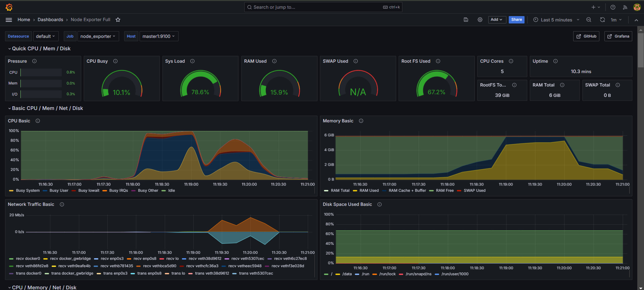Refresh the dashboard now
Viewport: 644px width, 290px height.
pyautogui.click(x=602, y=20)
